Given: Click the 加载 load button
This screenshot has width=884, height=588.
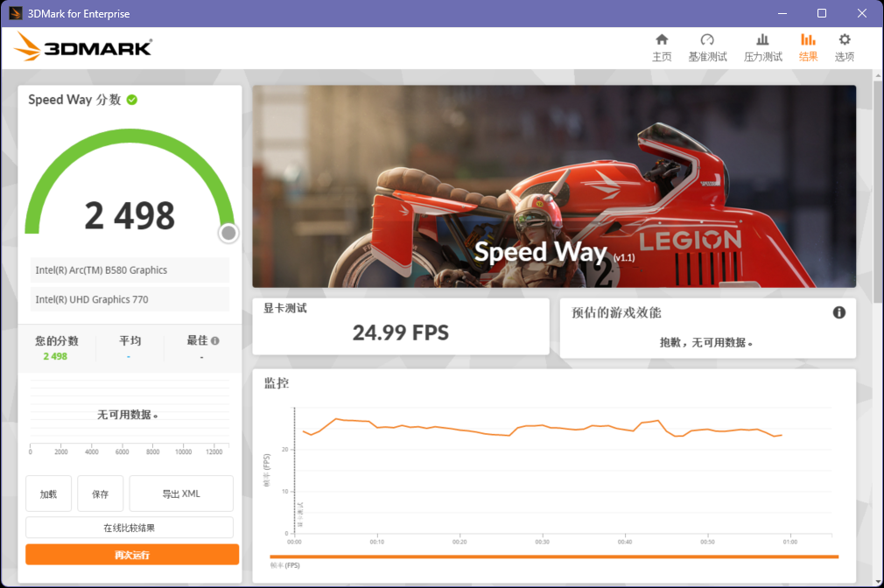Looking at the screenshot, I should (x=48, y=493).
